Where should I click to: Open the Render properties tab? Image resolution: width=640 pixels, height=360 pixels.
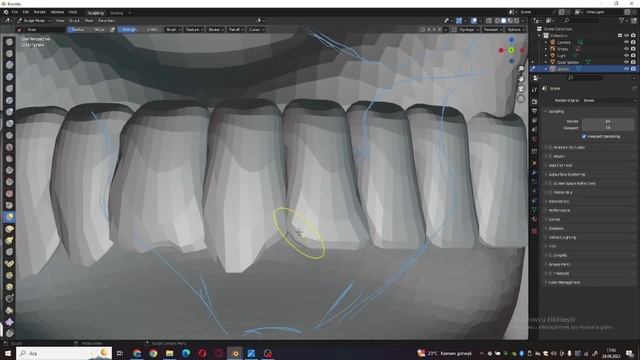pos(534,101)
